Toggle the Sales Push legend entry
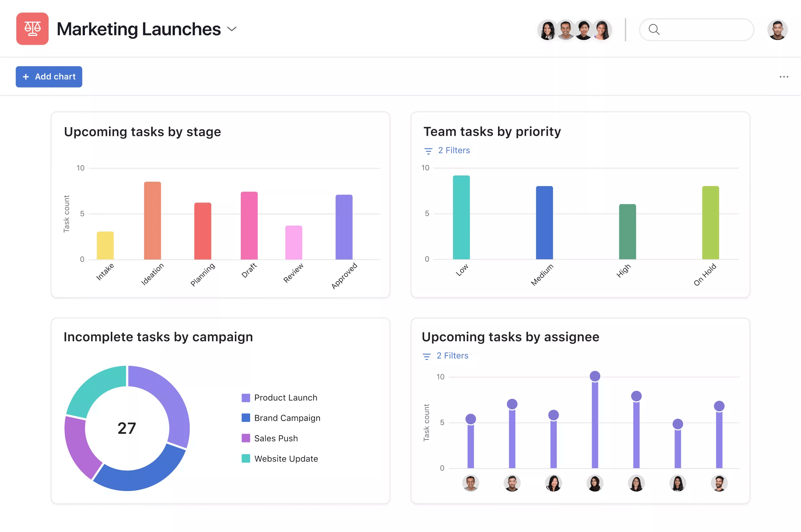 [x=276, y=438]
